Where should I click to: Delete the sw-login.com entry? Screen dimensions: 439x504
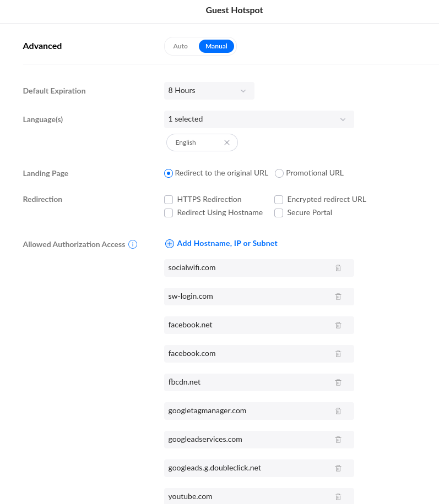[338, 297]
